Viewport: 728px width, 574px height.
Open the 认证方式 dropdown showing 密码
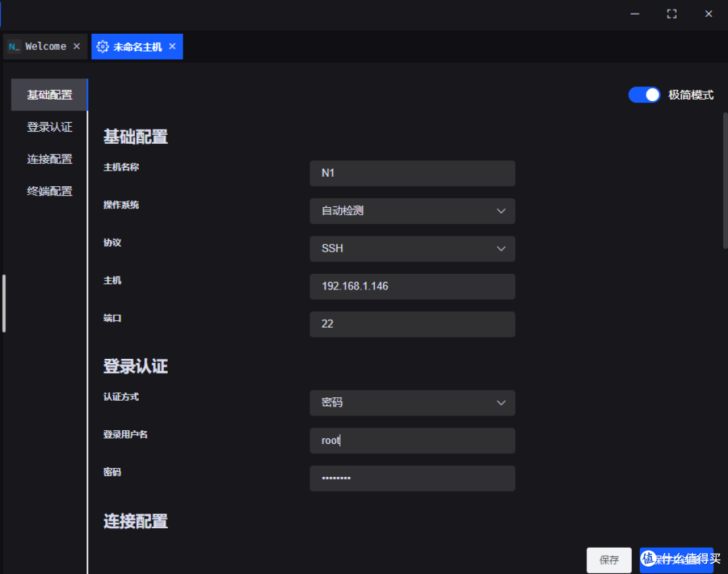(x=413, y=403)
